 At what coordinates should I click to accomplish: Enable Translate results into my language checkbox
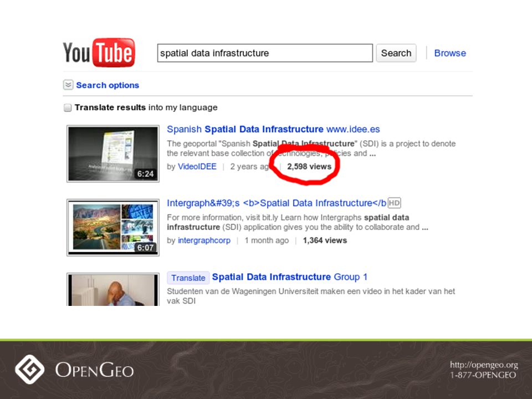68,108
